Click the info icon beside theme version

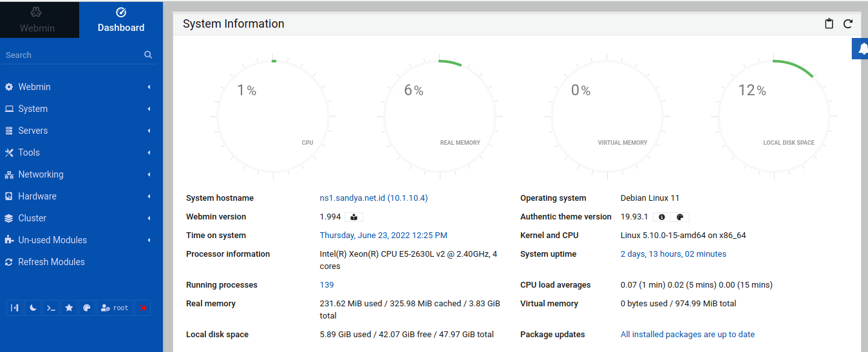[x=661, y=218]
